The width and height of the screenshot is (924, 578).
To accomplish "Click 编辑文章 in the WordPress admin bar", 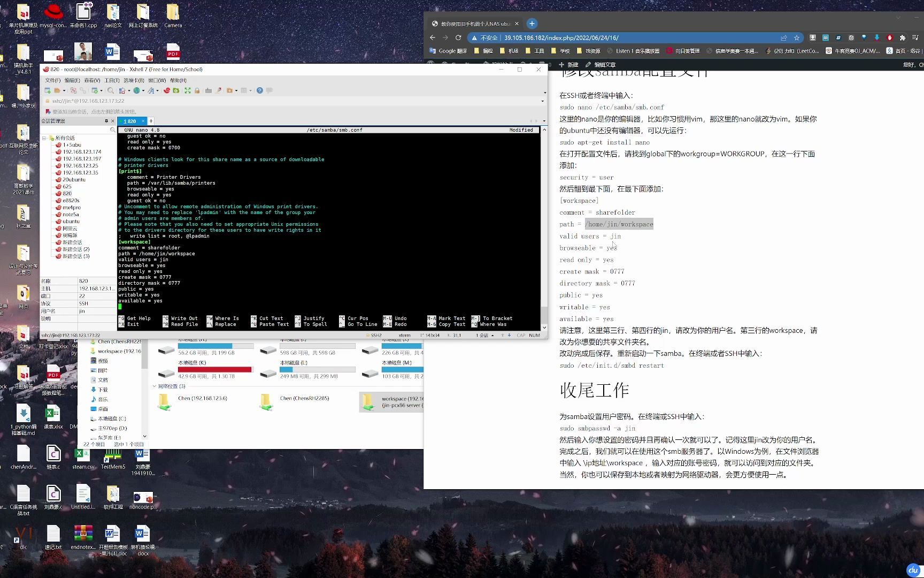I will pyautogui.click(x=600, y=65).
